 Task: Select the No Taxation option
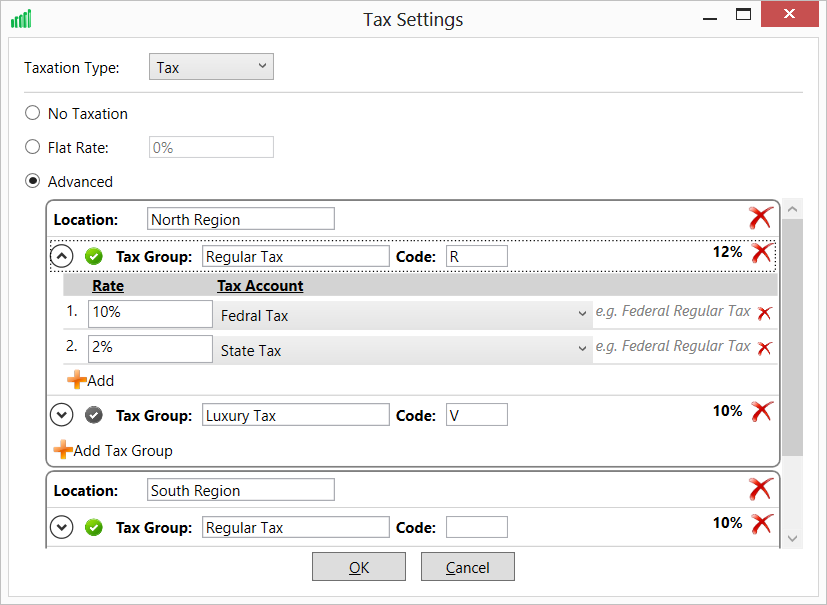coord(31,113)
